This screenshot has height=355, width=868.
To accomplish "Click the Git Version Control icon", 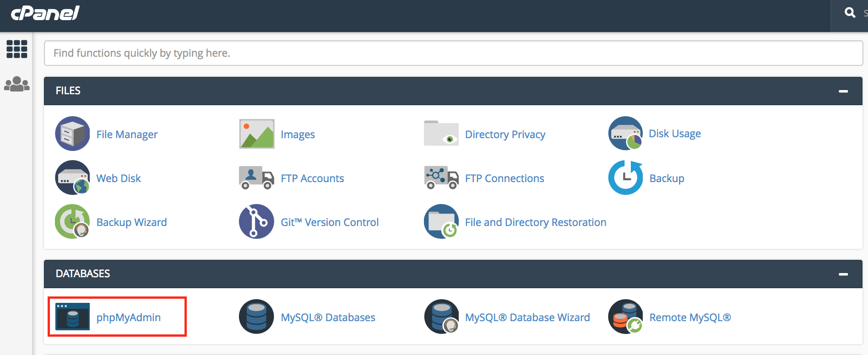I will (x=257, y=221).
